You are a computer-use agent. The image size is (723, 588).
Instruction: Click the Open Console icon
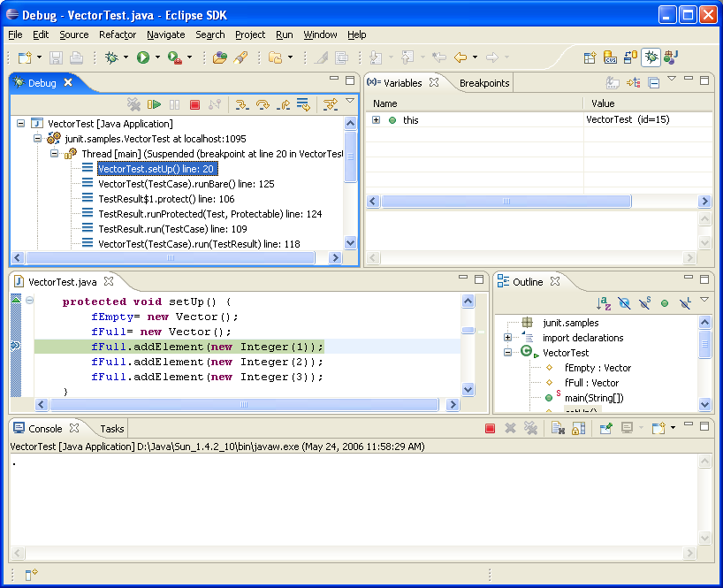pyautogui.click(x=658, y=429)
